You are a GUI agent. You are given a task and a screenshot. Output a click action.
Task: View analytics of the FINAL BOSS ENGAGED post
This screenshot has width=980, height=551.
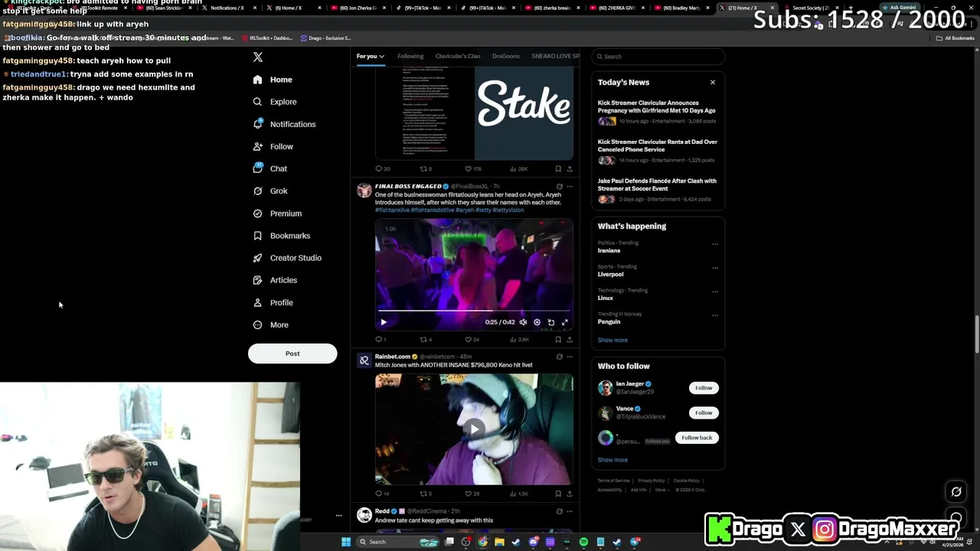pos(518,340)
